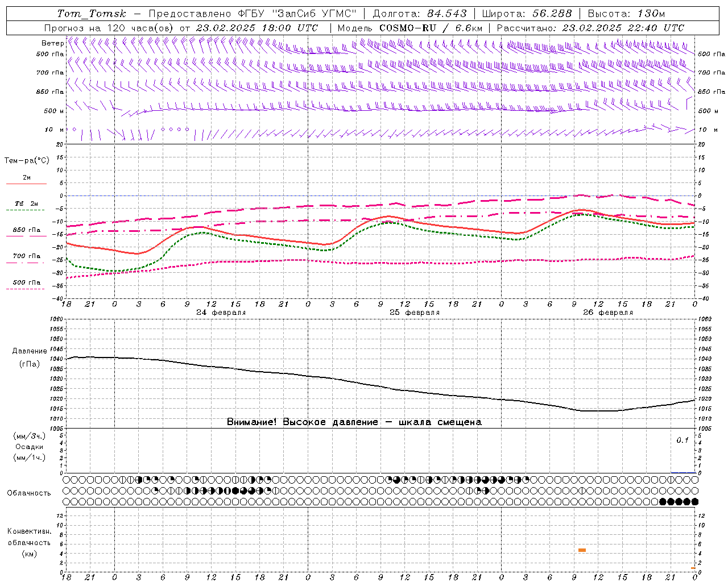Select the "(гПа)" unit under Давление
This screenshot has height=582, width=728.
30,364
